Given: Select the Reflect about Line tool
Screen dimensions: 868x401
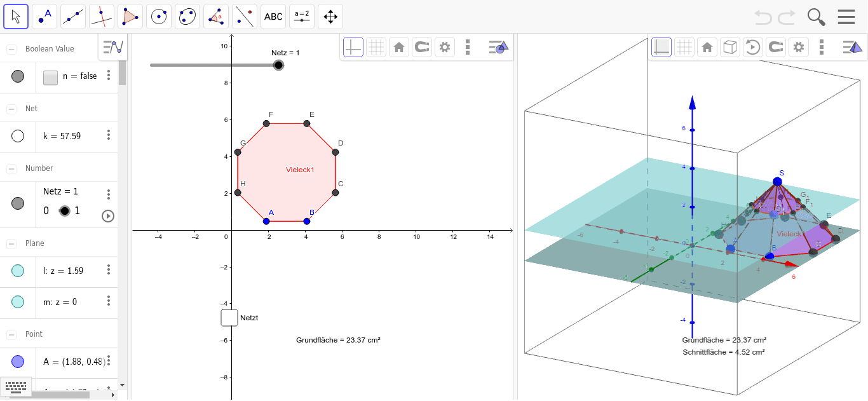Looking at the screenshot, I should click(x=245, y=17).
